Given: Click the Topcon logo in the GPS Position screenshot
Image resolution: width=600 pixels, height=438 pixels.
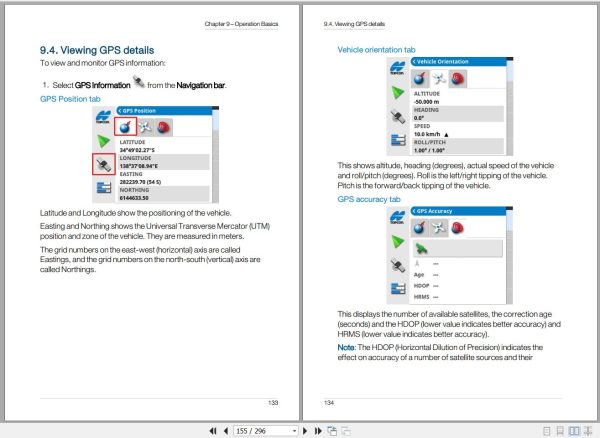Looking at the screenshot, I should (x=103, y=116).
